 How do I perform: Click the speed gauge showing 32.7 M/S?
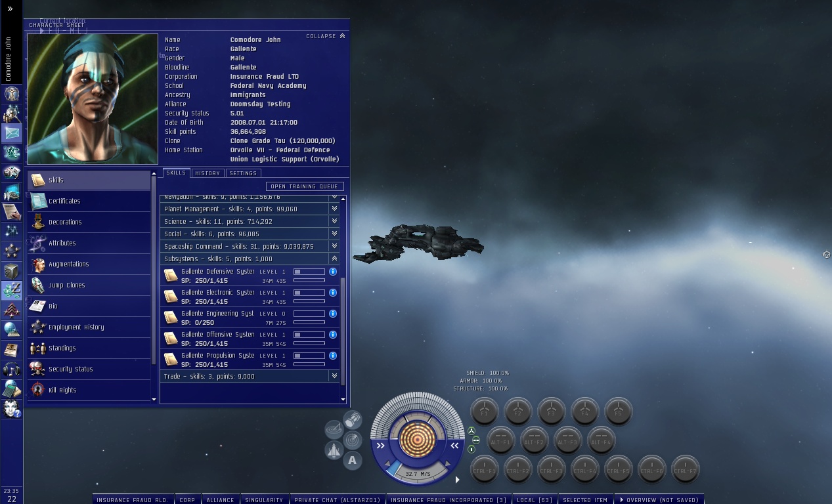tap(418, 473)
